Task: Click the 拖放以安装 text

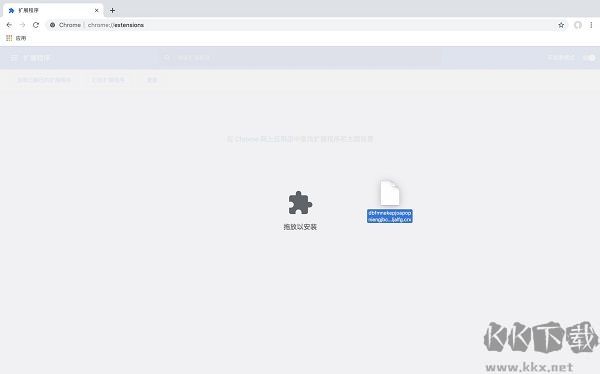Action: (300, 227)
